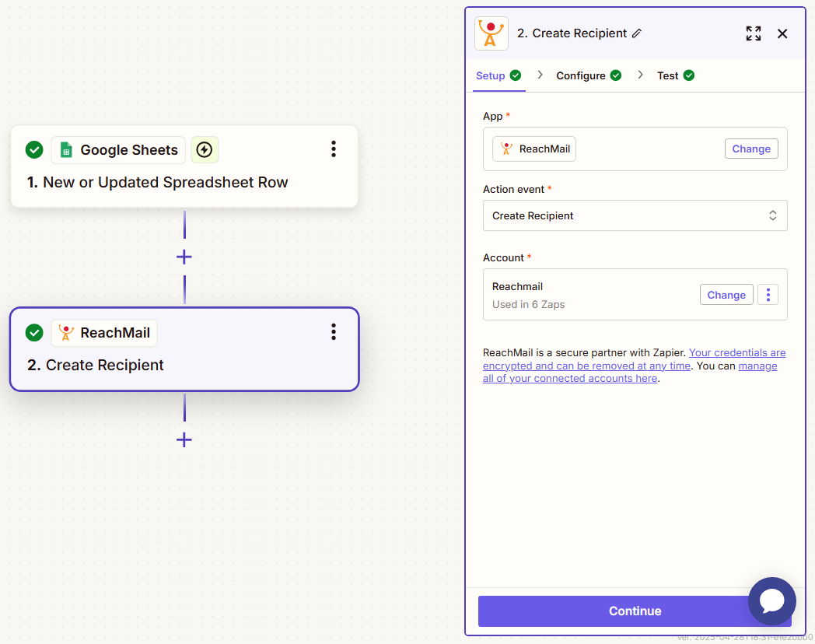Select the 2. Create Recipient step card
This screenshot has height=644, width=815.
184,349
